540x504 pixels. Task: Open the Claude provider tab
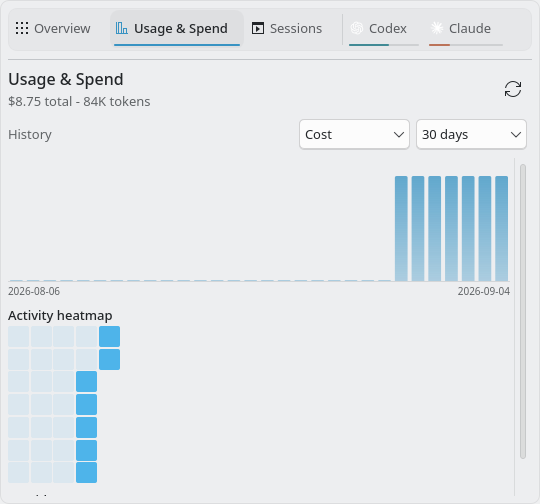(x=466, y=29)
